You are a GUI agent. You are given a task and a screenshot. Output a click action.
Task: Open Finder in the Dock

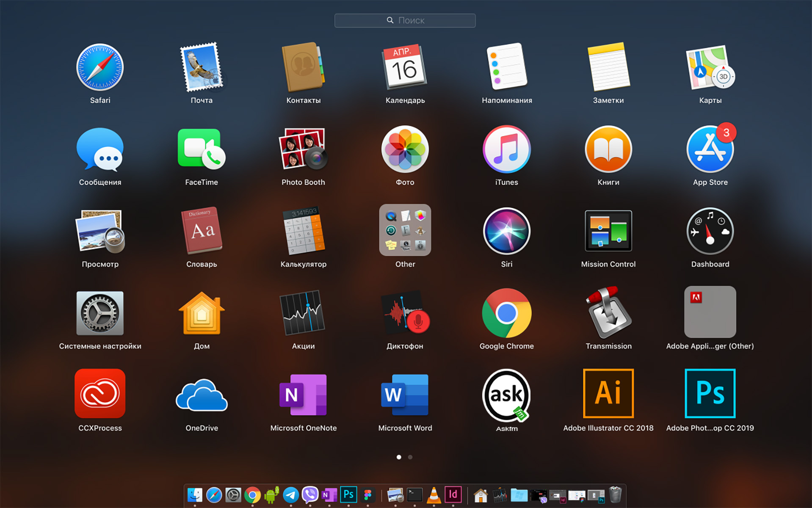tap(195, 495)
